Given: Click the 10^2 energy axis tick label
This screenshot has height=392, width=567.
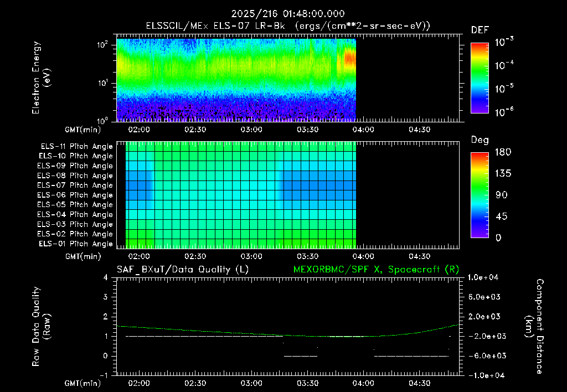Looking at the screenshot, I should 102,45.
